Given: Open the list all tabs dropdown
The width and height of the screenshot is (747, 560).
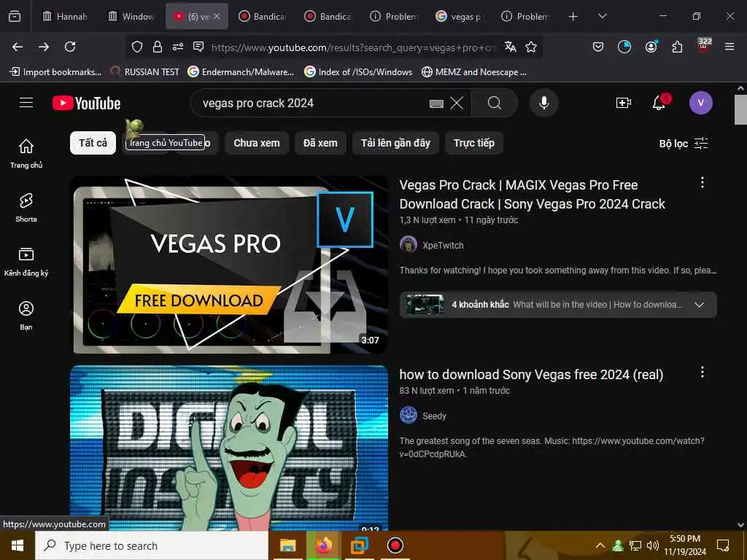Looking at the screenshot, I should pyautogui.click(x=602, y=16).
